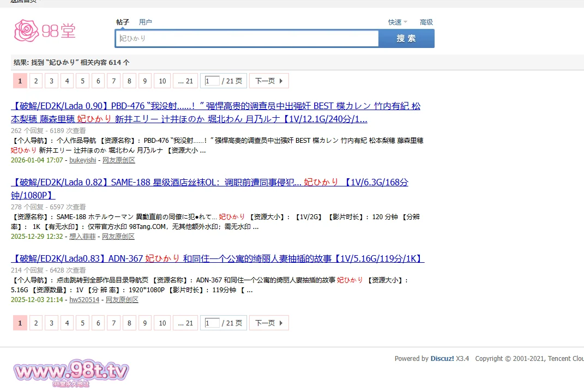Open the 高级 advanced search link

coord(426,22)
